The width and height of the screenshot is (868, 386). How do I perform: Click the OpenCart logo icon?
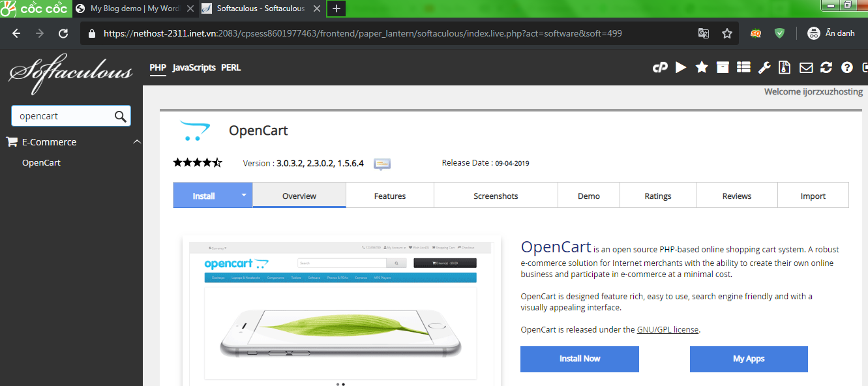(x=194, y=131)
